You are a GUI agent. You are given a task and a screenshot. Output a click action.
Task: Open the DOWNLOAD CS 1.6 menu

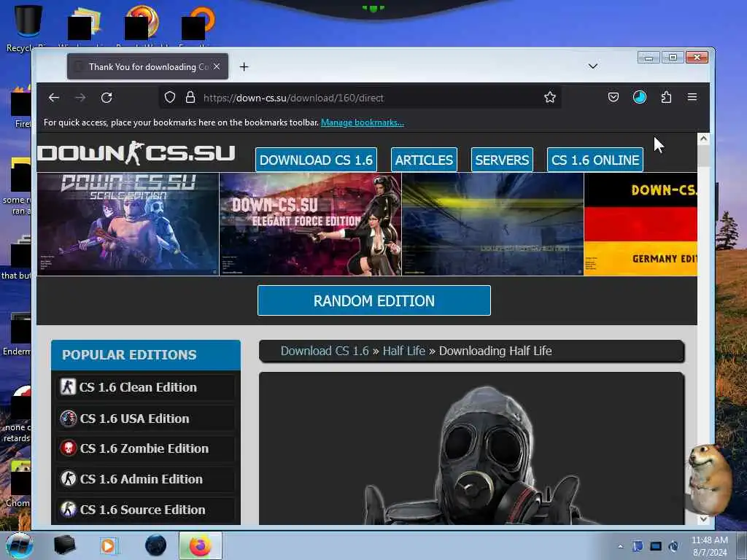pos(316,160)
